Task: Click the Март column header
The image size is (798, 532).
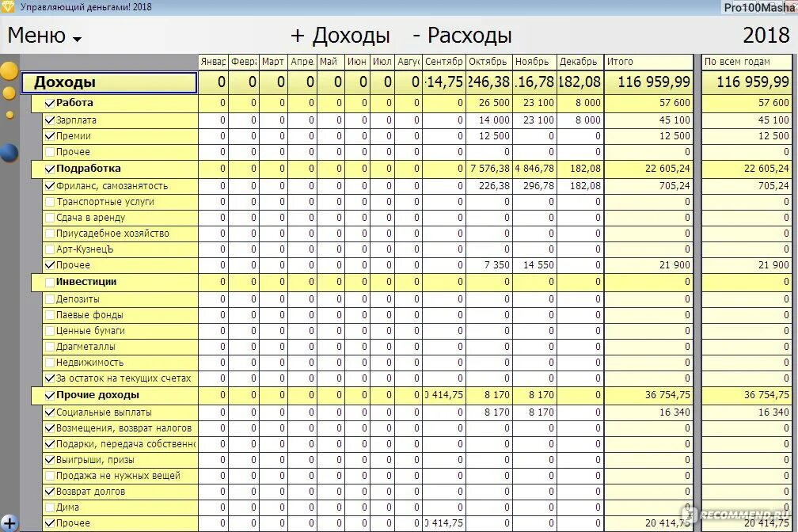Action: point(273,62)
